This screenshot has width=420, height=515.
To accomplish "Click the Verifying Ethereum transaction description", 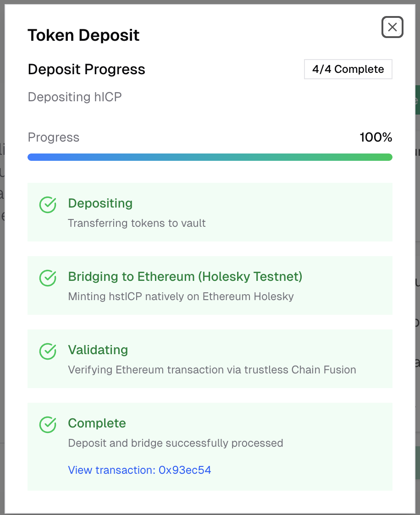I will click(x=212, y=370).
